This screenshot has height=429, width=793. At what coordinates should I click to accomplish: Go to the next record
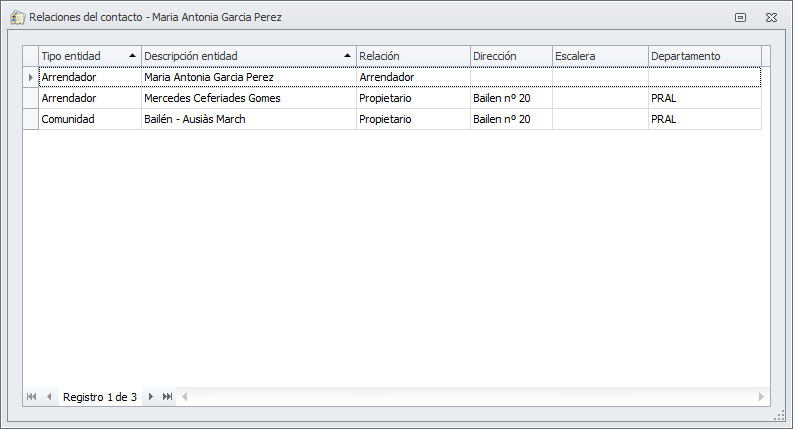[x=151, y=397]
